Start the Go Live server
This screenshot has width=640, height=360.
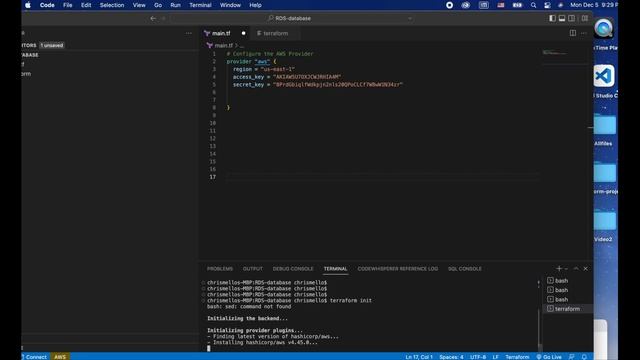(549, 357)
